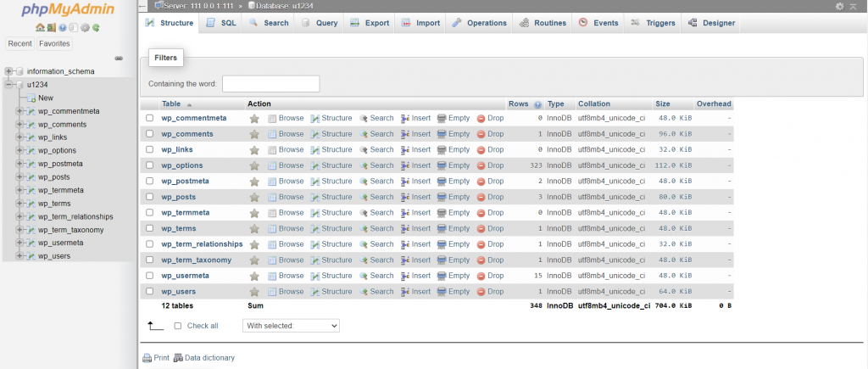This screenshot has height=369, width=868.
Task: Click the Rows help question mark icon
Action: 538,104
